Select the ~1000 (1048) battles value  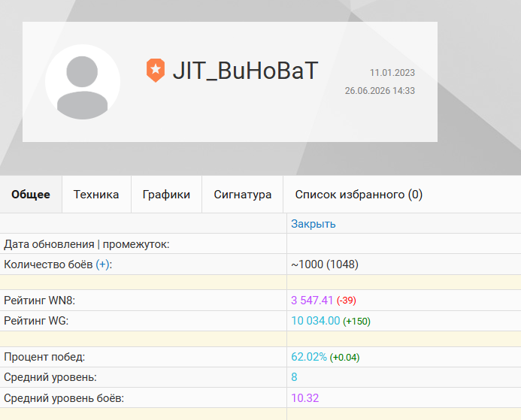[x=325, y=264]
